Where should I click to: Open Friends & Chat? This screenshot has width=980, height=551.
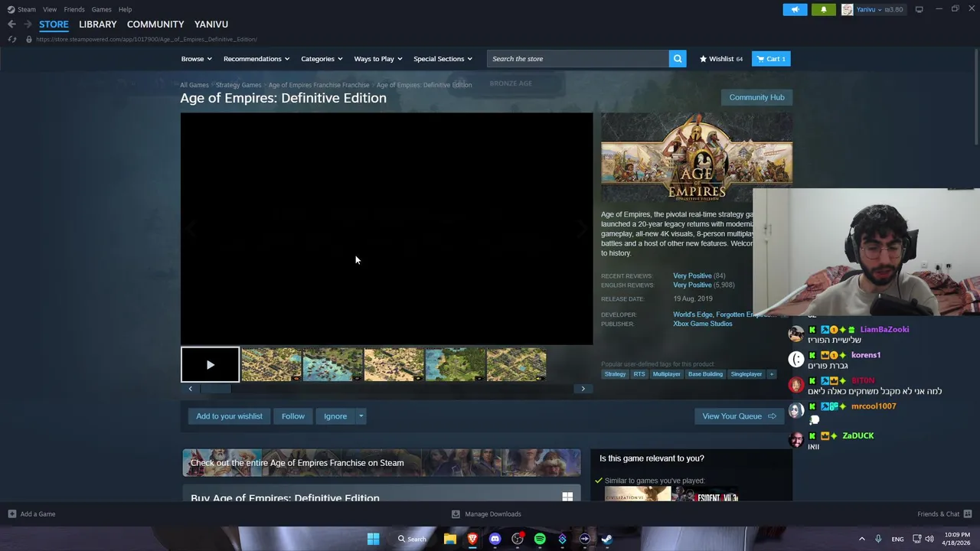[944, 514]
